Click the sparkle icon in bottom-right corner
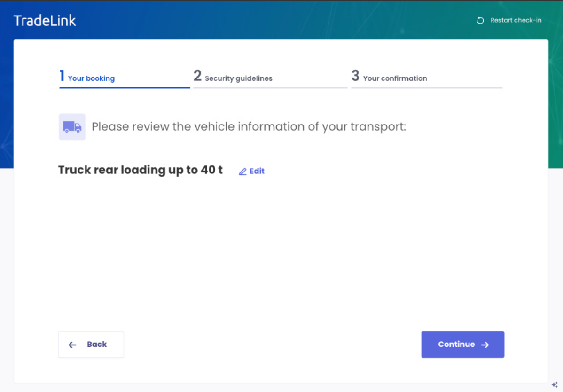Screen dimensions: 563x392 (x=555, y=384)
